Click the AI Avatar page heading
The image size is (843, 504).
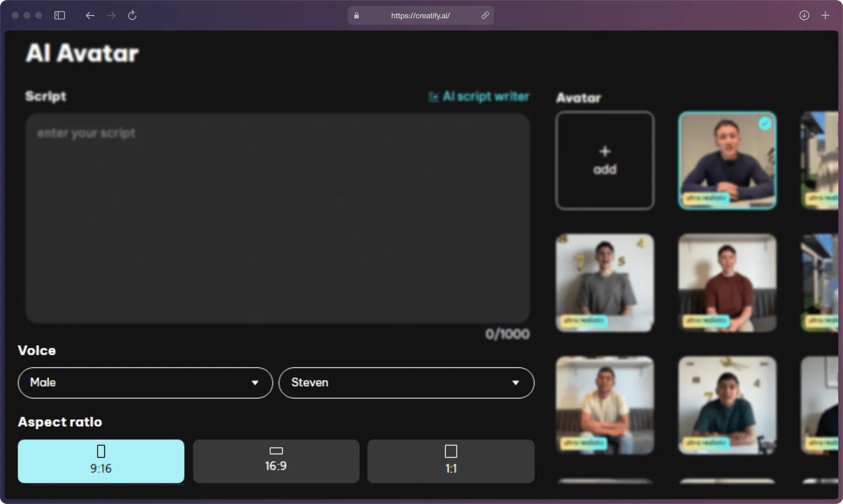point(82,53)
